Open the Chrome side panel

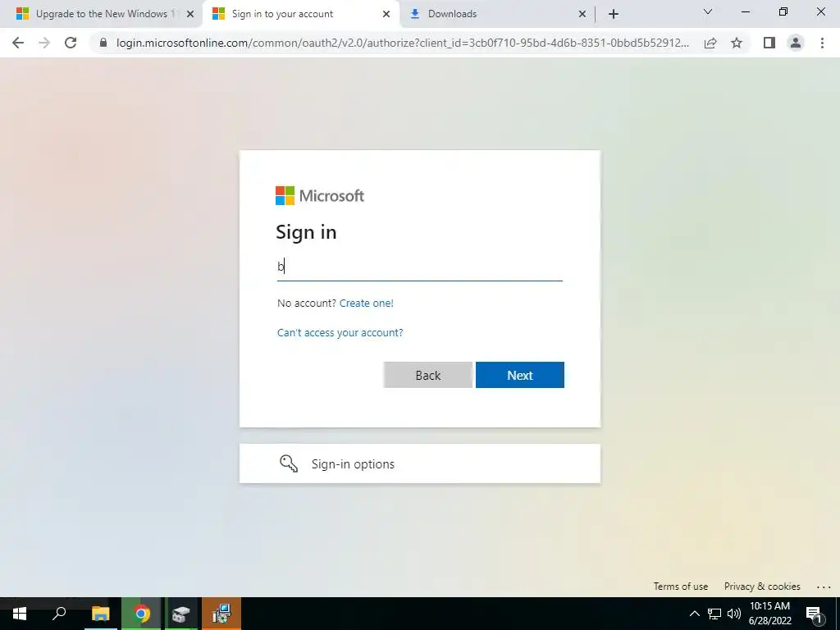pos(769,43)
